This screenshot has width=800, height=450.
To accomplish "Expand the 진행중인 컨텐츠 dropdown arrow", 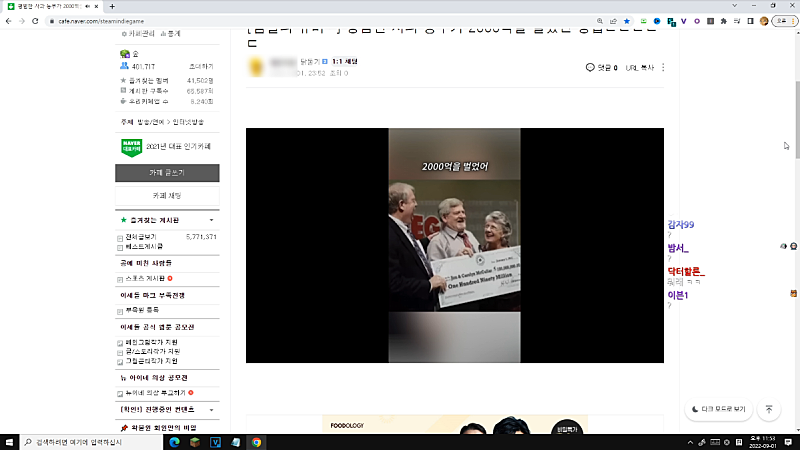I will [211, 410].
